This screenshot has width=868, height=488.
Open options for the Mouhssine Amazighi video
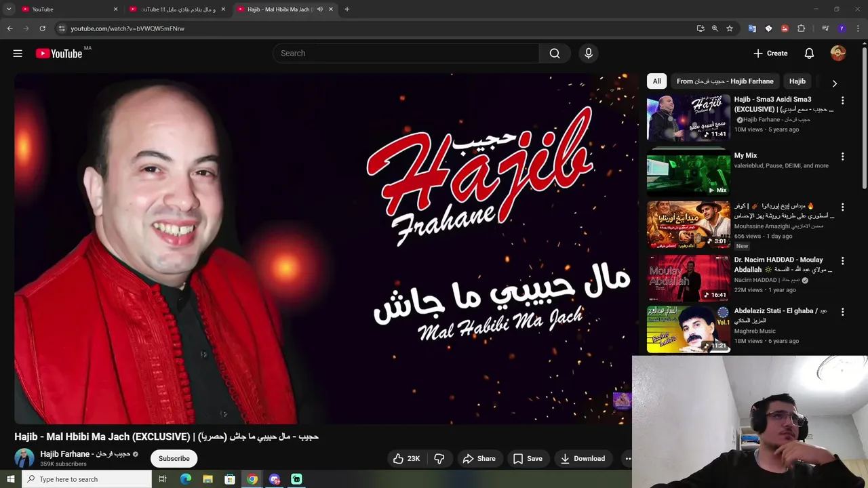click(843, 207)
